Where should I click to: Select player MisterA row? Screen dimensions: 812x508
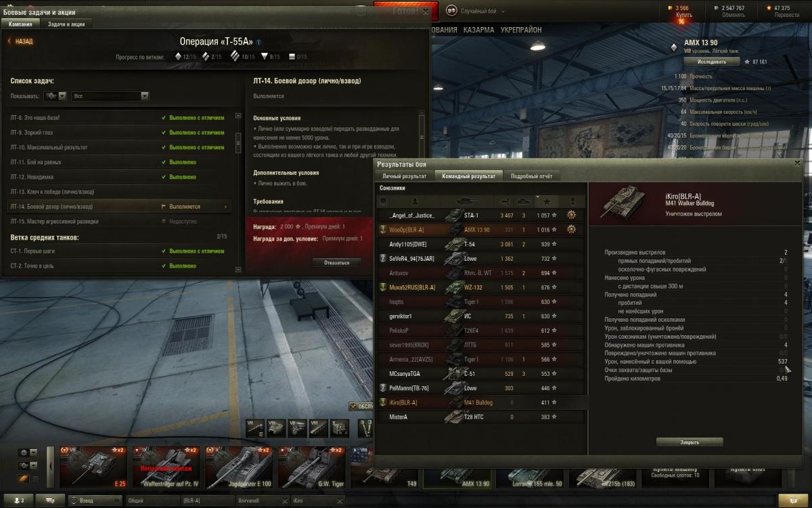(482, 417)
